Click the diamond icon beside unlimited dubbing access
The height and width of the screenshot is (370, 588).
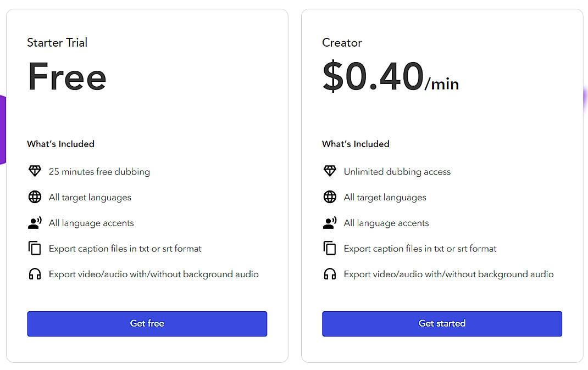point(330,171)
